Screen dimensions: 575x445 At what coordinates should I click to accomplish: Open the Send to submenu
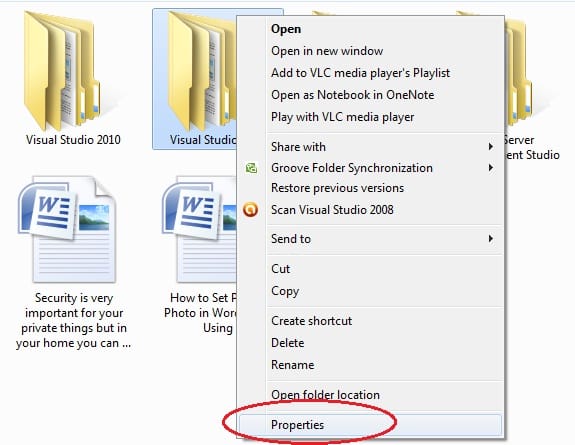[371, 239]
